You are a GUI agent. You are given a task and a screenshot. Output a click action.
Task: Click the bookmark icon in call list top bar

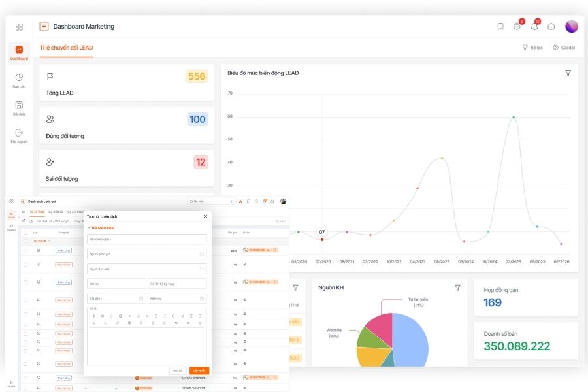coord(248,201)
